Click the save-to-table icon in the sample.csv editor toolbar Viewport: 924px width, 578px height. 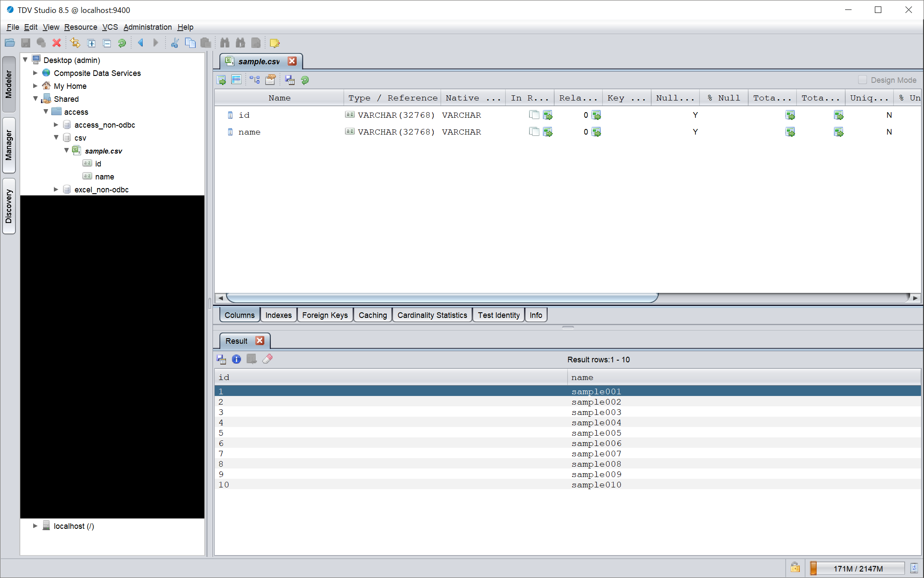(290, 80)
